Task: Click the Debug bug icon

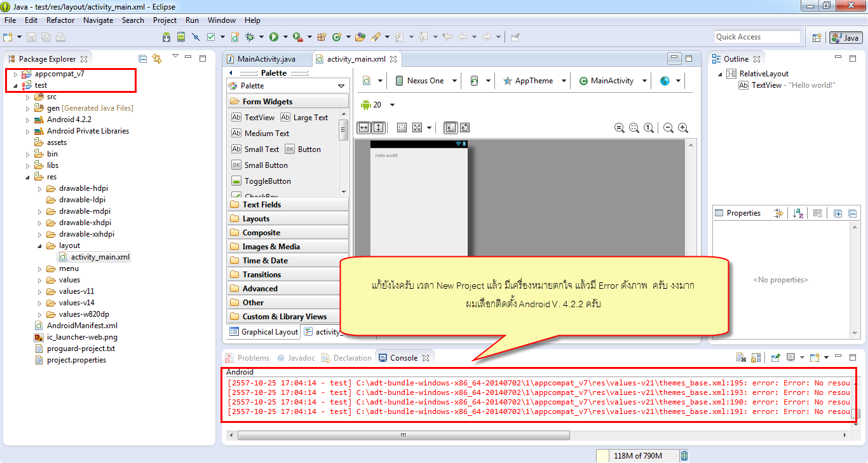Action: tap(250, 37)
